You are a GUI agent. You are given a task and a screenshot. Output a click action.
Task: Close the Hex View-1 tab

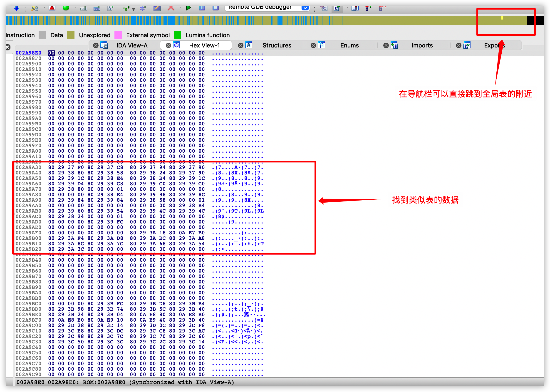(x=168, y=45)
